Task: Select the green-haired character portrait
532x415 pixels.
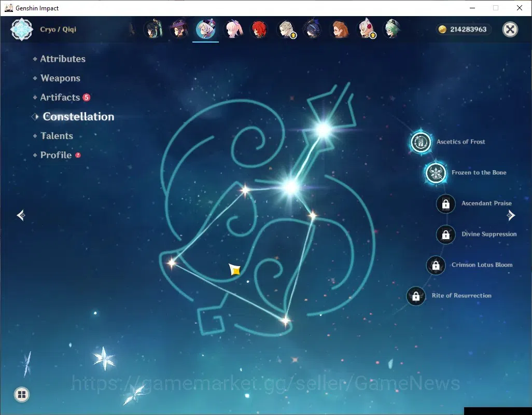Action: [x=392, y=29]
